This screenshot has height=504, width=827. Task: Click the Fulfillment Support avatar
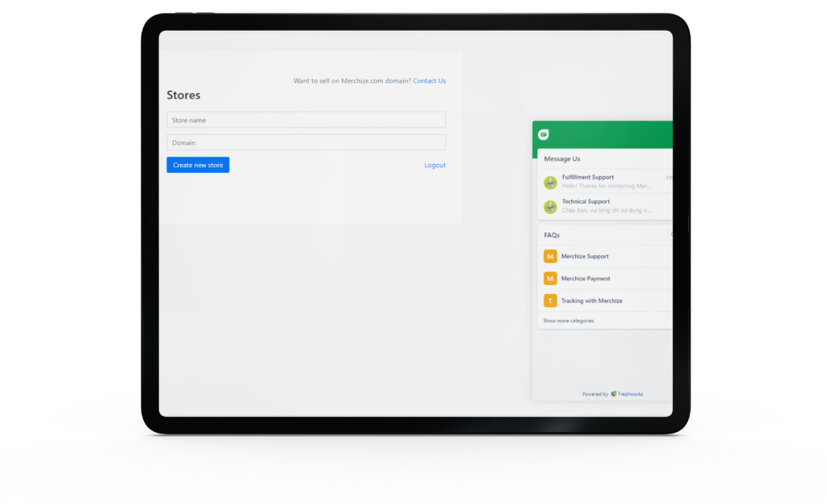[x=550, y=183]
